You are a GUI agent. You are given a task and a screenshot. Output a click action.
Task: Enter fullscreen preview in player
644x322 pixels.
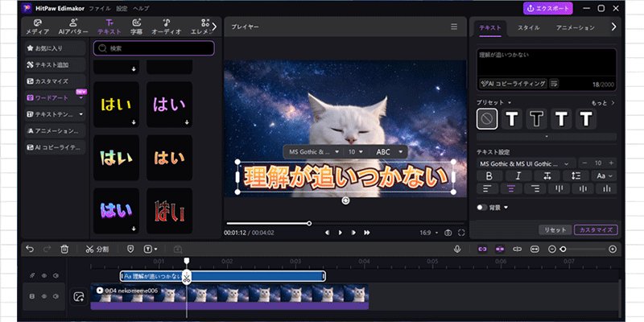click(x=461, y=233)
